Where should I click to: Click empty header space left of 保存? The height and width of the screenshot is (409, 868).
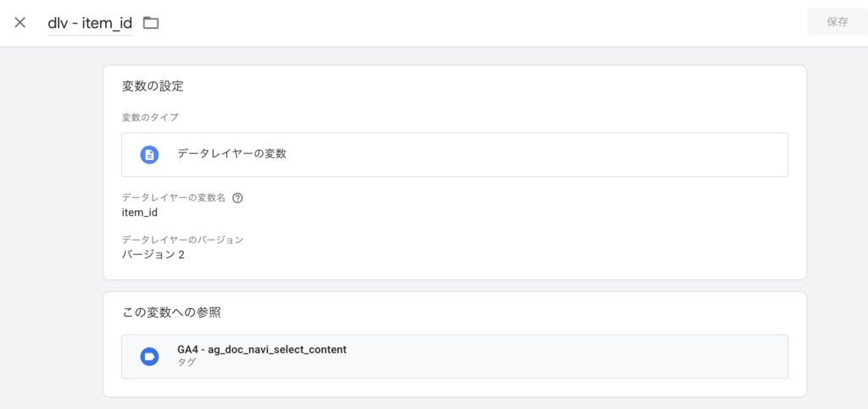click(509, 23)
